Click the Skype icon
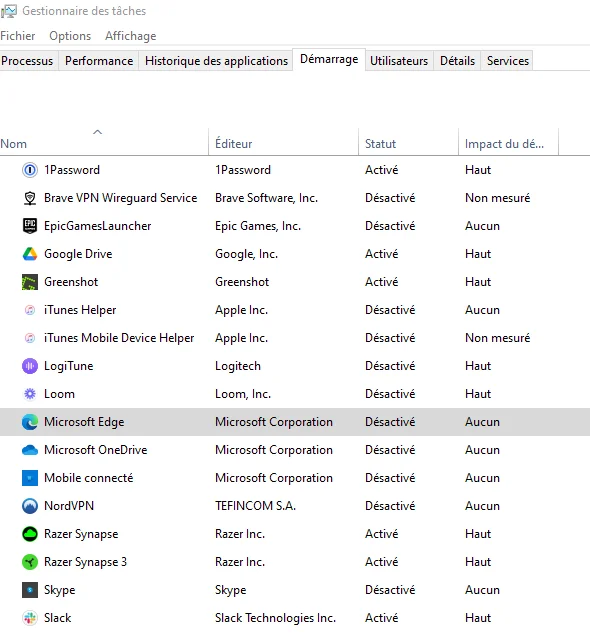This screenshot has width=590, height=633. coord(29,590)
